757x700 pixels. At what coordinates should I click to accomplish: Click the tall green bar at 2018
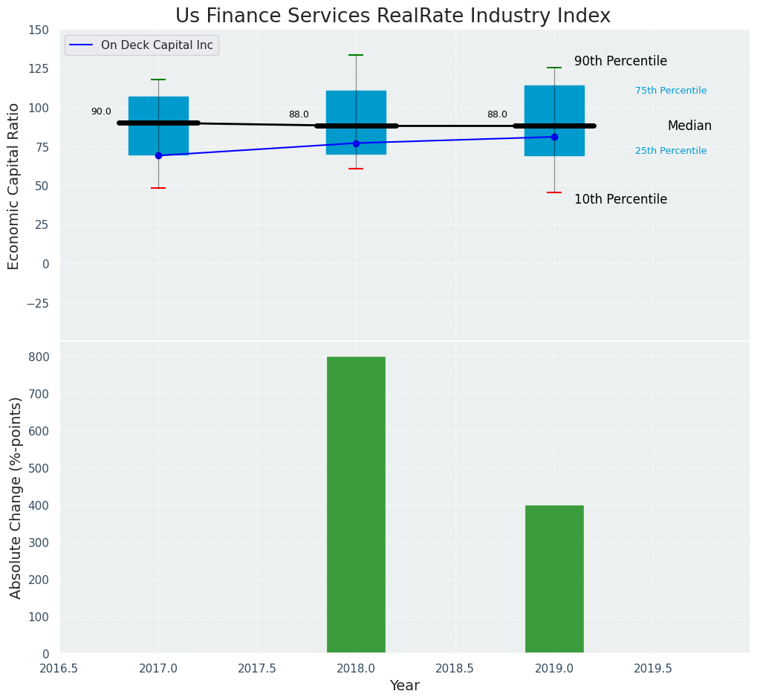tap(356, 505)
